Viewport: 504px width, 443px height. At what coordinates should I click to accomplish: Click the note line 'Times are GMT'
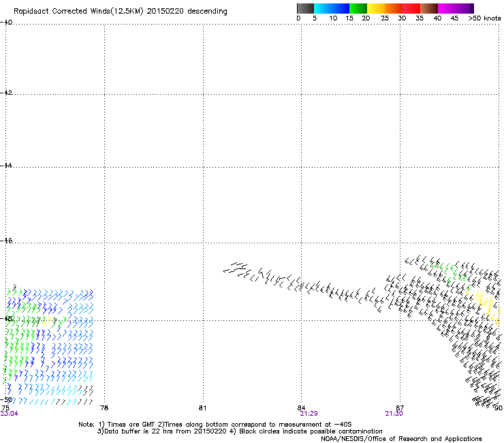(x=131, y=425)
